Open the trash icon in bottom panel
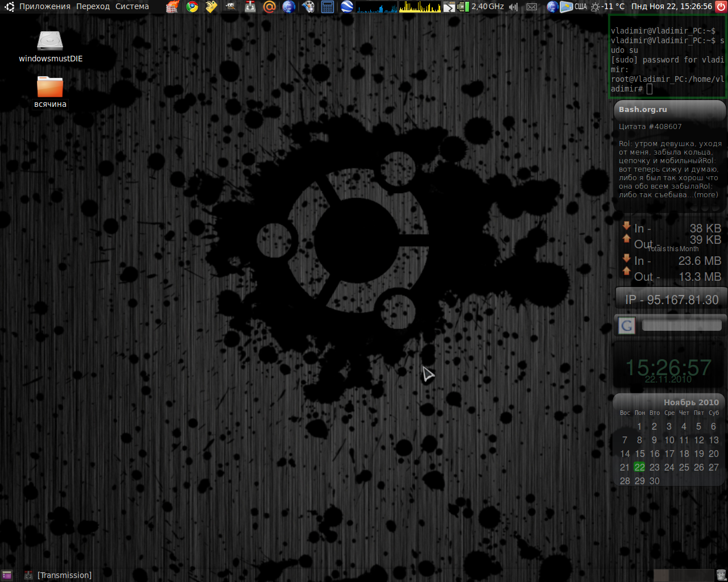The image size is (728, 582). (x=721, y=575)
